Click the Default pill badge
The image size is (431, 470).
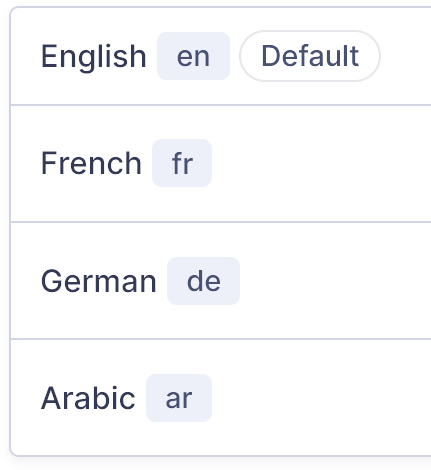tap(310, 56)
